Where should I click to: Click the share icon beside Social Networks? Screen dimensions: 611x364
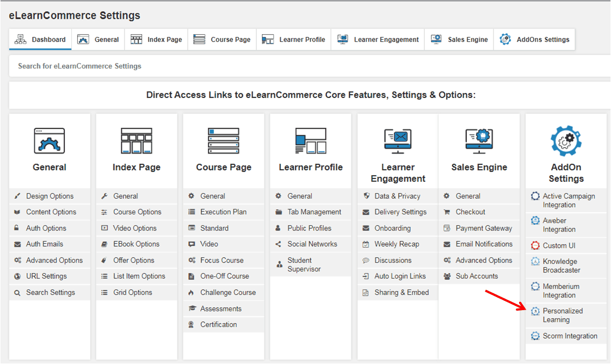point(278,244)
